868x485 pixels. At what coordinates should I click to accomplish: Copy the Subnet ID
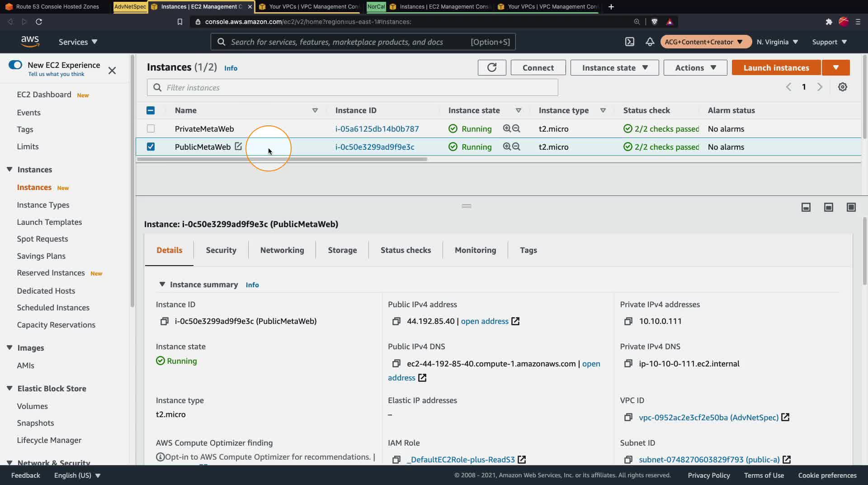tap(628, 460)
